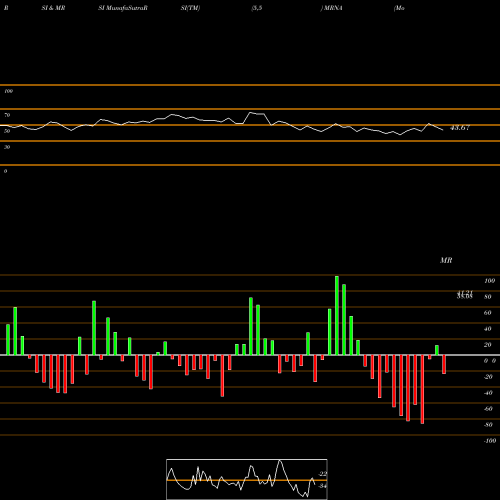Click the MR scale label 80

(488, 297)
